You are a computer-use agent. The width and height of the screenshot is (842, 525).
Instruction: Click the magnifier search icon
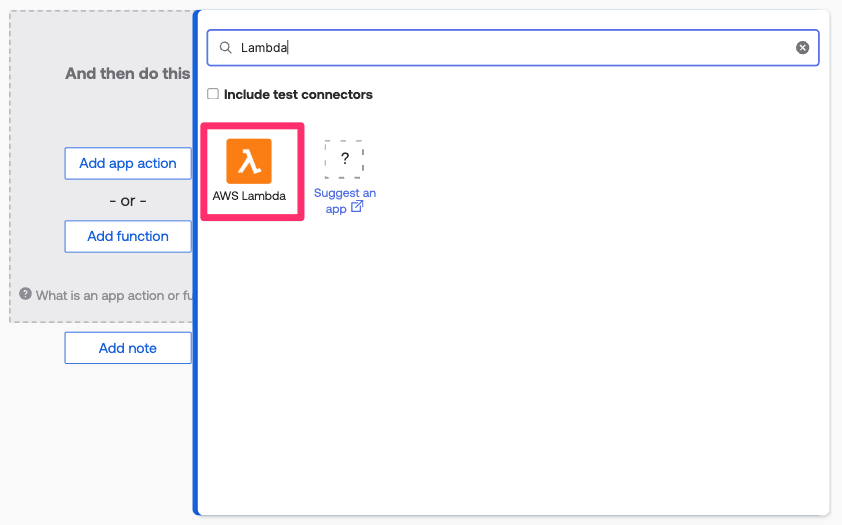pyautogui.click(x=226, y=48)
